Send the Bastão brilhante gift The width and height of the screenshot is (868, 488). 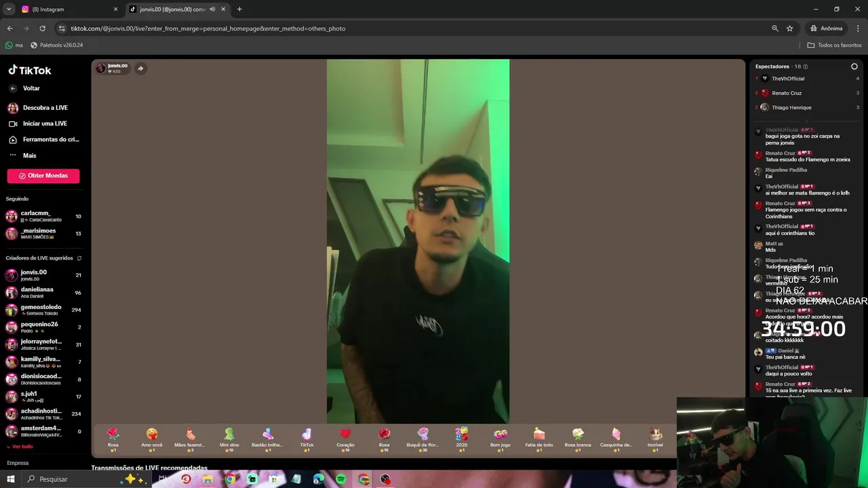[268, 439]
